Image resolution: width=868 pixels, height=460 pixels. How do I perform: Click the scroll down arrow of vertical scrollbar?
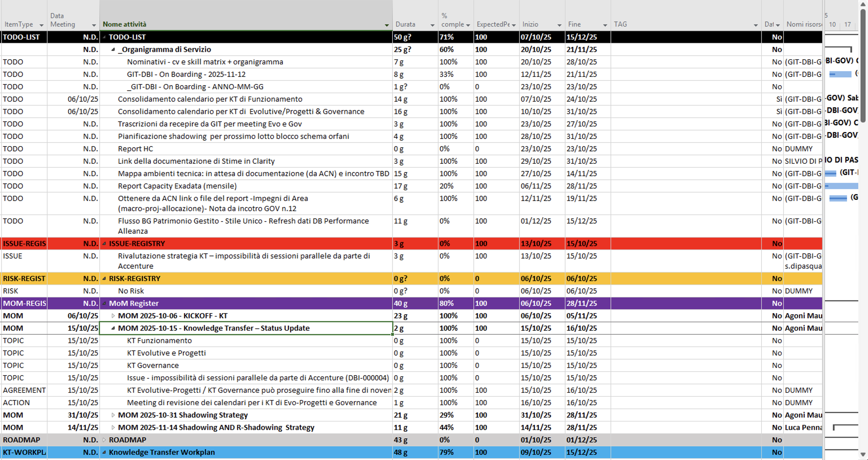click(863, 454)
